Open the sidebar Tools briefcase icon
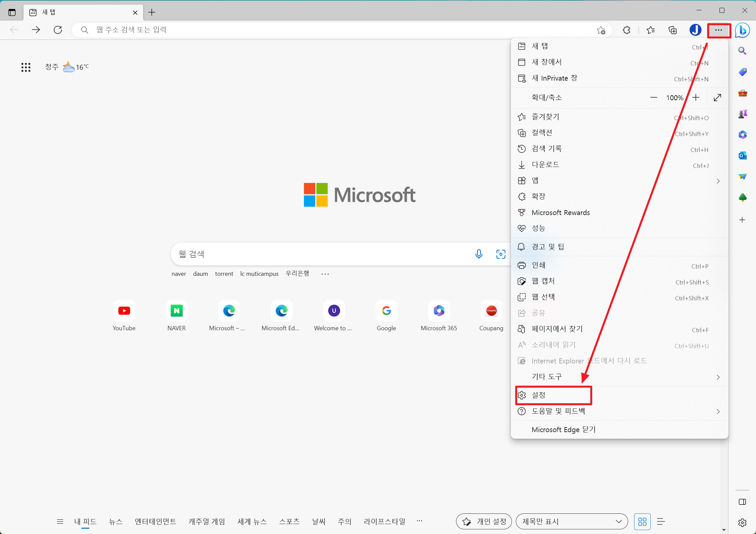 click(742, 93)
